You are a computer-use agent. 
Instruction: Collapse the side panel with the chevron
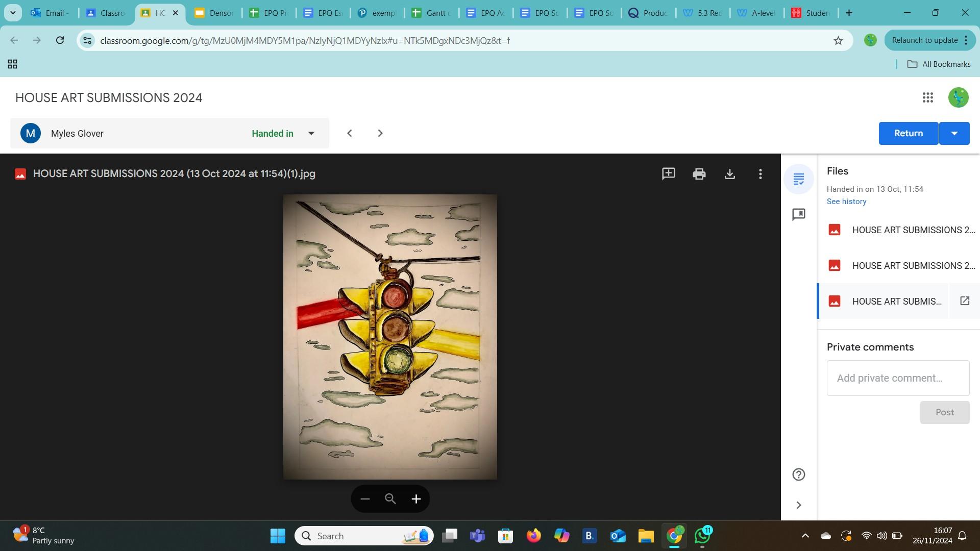799,505
